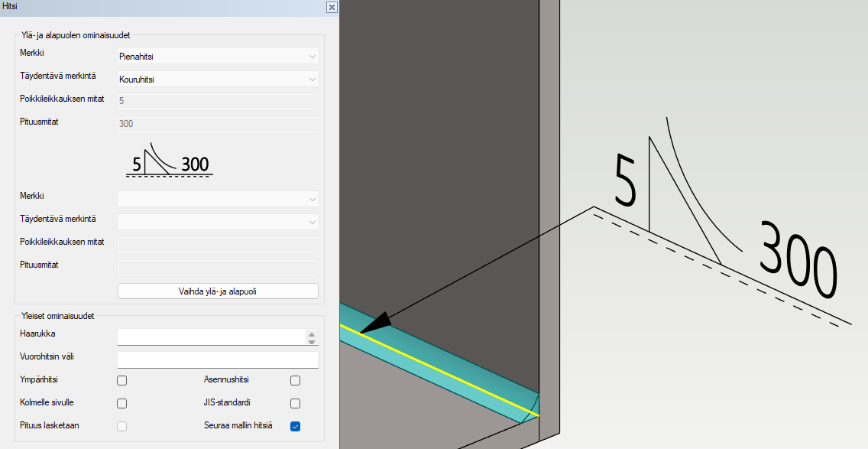Close the Hitsi dialog
The height and width of the screenshot is (449, 868).
tap(331, 7)
